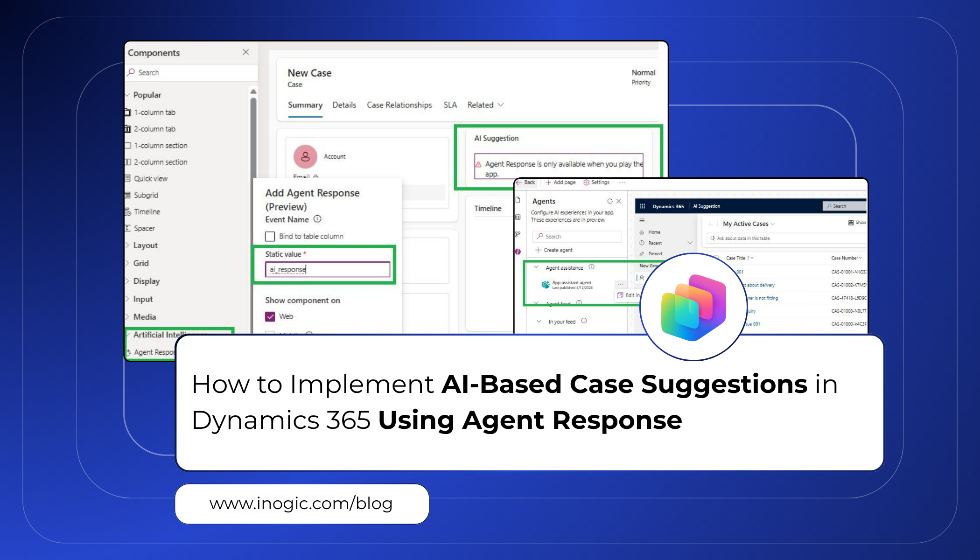Screen dimensions: 980x560
Task: Click the Create agent button
Action: click(x=555, y=250)
